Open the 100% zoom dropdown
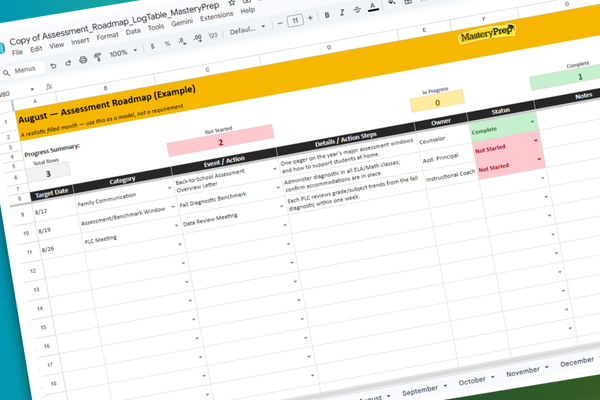 pos(123,52)
